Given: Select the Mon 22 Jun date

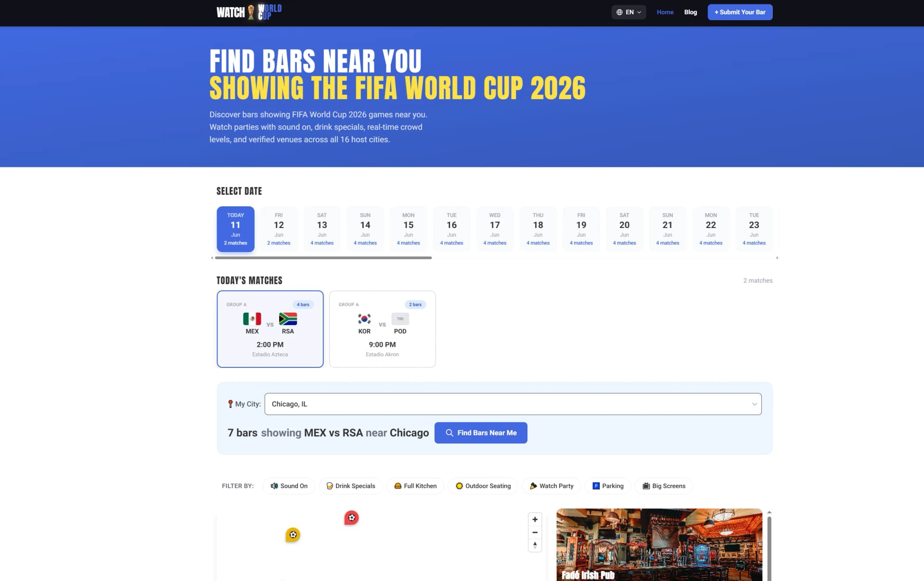Looking at the screenshot, I should [x=711, y=229].
